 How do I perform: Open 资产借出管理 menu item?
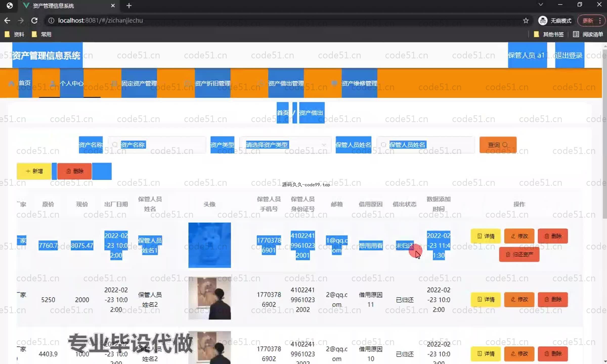point(286,83)
